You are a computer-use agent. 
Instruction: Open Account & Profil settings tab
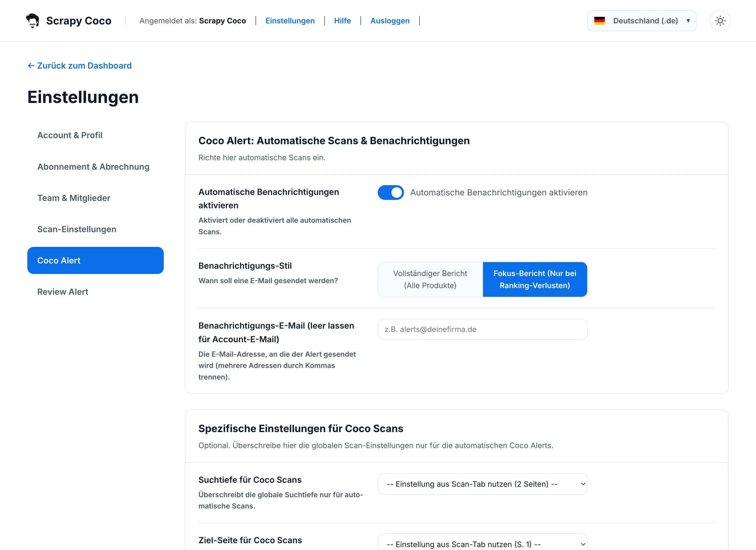click(95, 136)
